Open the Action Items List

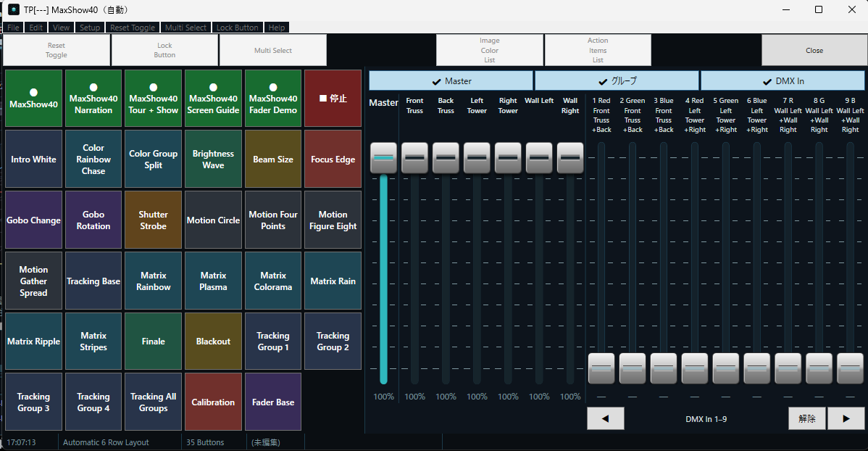click(x=598, y=51)
